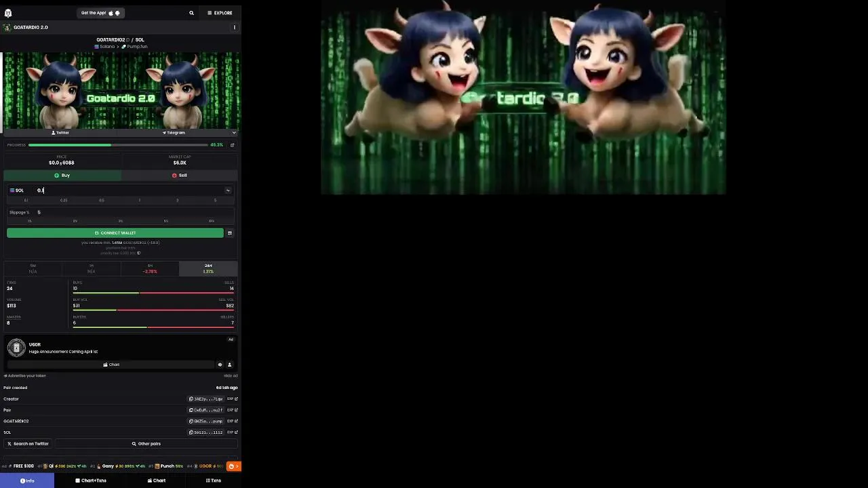The width and height of the screenshot is (868, 488).
Task: Open the bonding progress external link icon
Action: [x=232, y=145]
